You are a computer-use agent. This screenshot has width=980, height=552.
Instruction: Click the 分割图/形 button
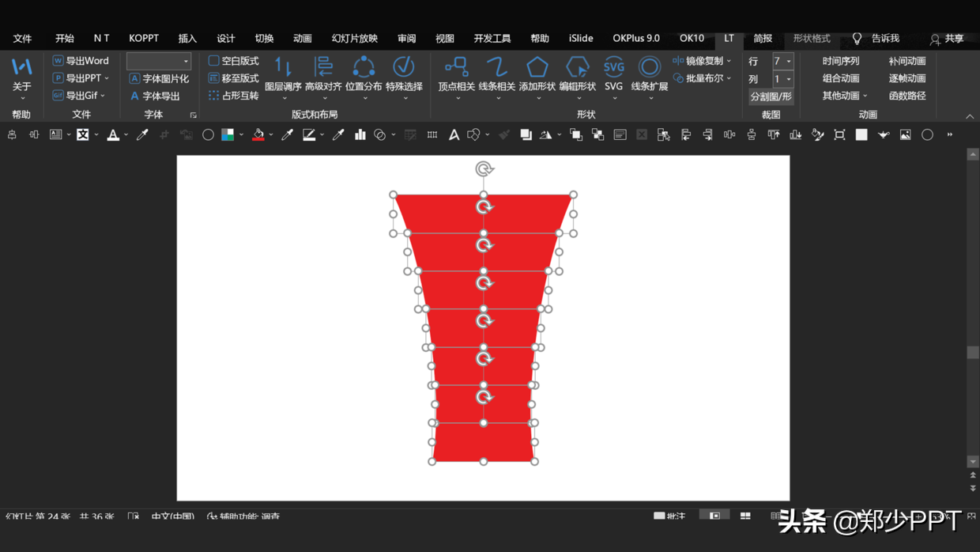pos(771,96)
